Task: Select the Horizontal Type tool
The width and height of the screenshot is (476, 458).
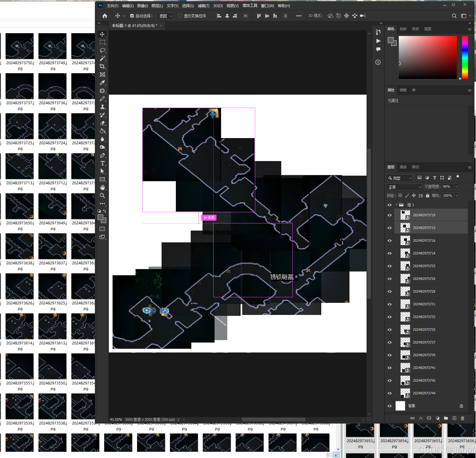Action: [102, 163]
